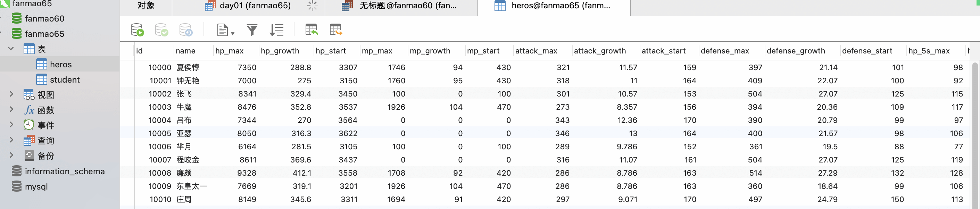Screen dimensions: 980x209
Task: Click the mysql database icon in sidebar
Action: 16,186
